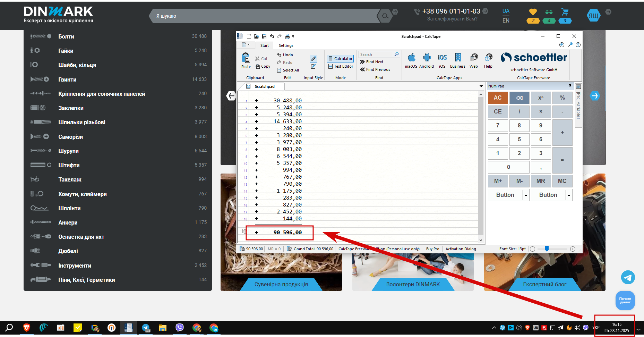Open the DINMARK favorites heart icon
The height and width of the screenshot is (337, 644).
(x=533, y=12)
